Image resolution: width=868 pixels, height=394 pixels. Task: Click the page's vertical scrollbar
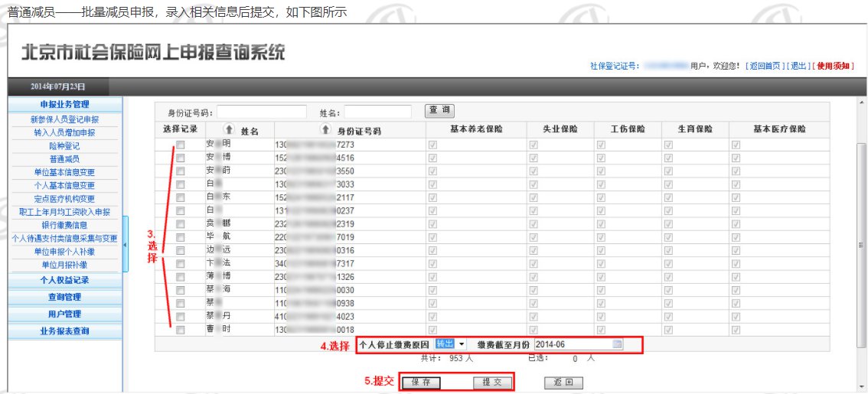click(x=862, y=245)
